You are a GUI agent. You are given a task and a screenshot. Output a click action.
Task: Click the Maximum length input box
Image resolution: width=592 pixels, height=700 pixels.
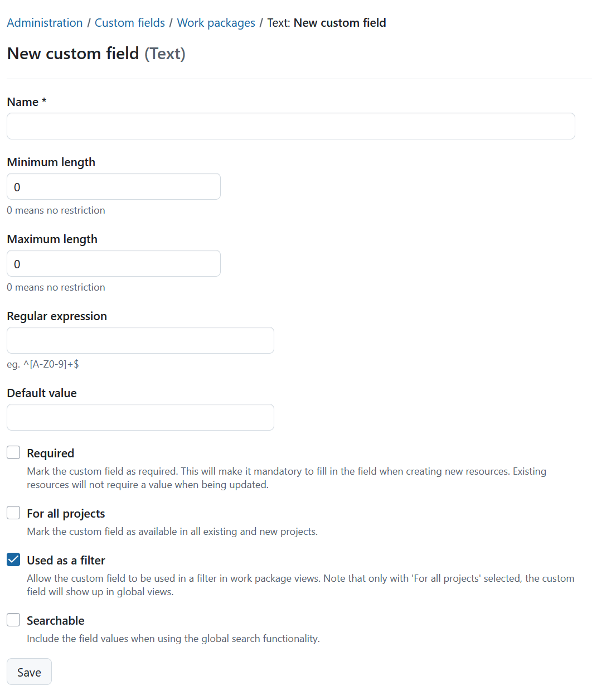click(113, 263)
